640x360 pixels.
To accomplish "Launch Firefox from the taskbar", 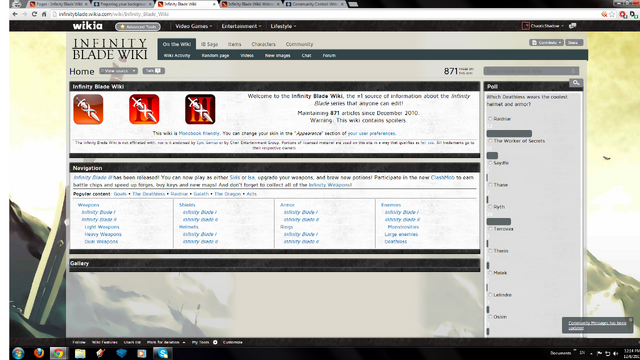I will (39, 353).
